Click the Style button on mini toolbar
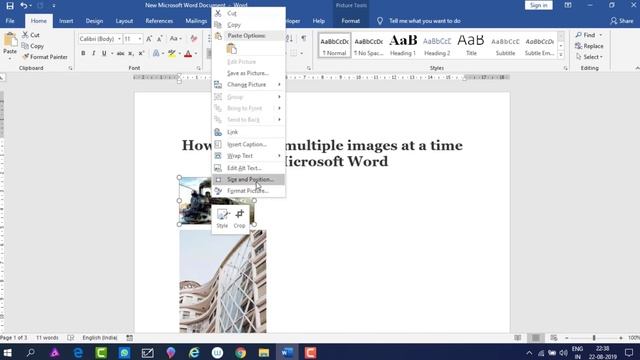This screenshot has height=360, width=640. [222, 218]
